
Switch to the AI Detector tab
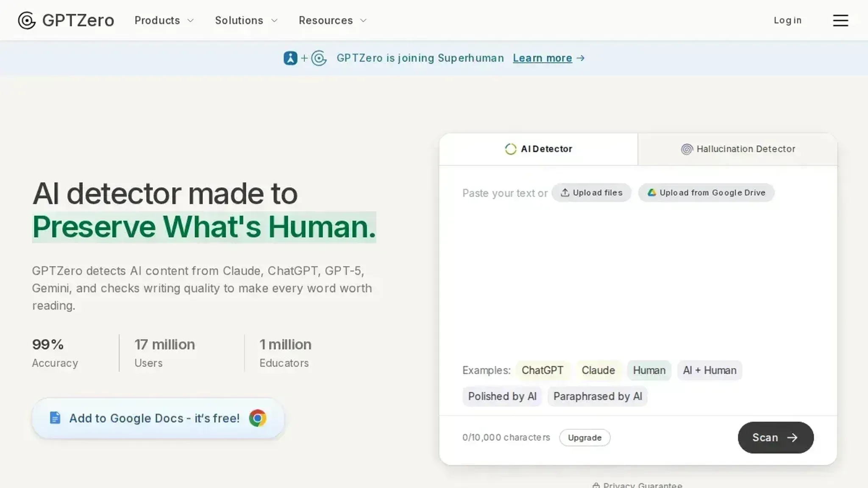(x=538, y=149)
